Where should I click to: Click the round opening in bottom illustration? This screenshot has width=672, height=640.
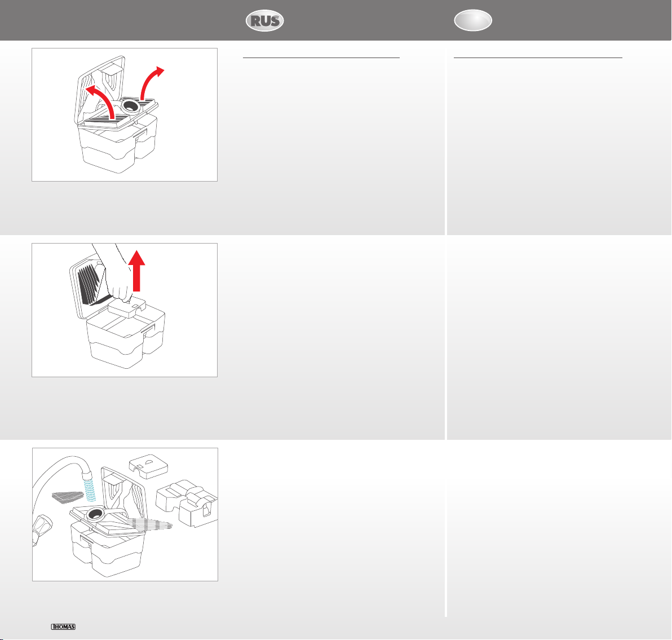coord(95,513)
